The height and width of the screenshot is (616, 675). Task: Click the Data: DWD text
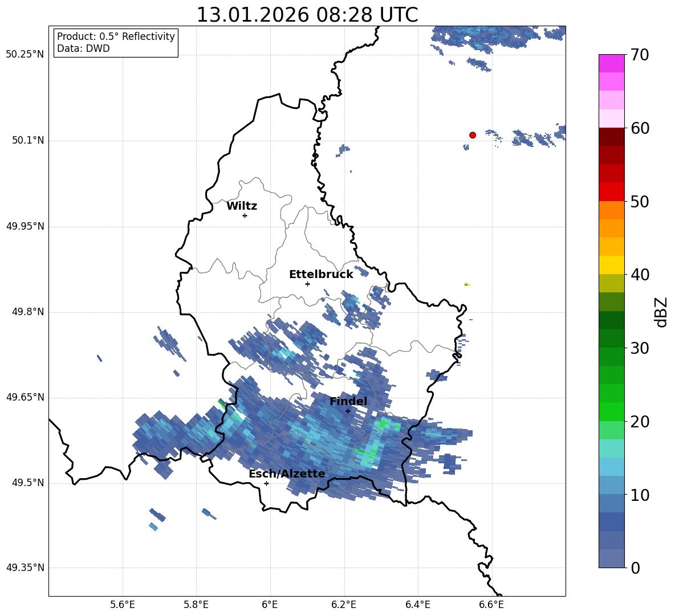83,48
